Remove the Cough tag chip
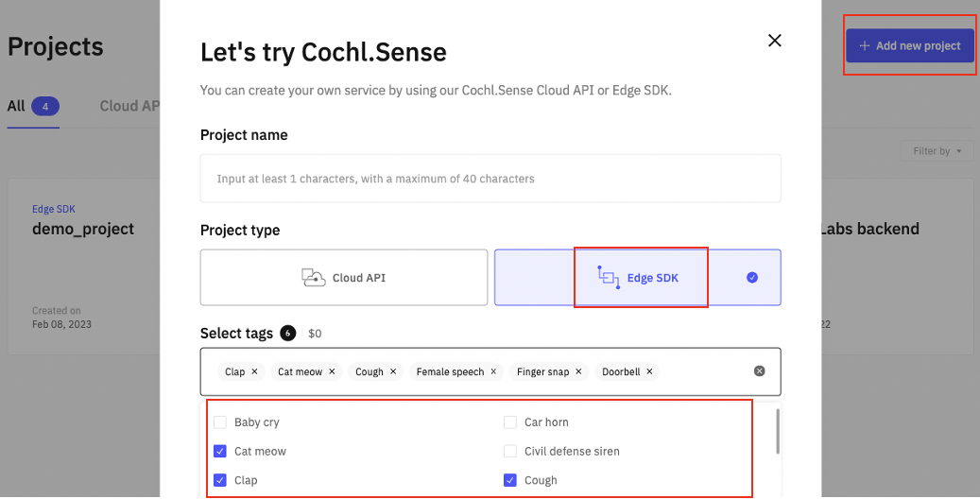980x499 pixels. click(x=393, y=371)
